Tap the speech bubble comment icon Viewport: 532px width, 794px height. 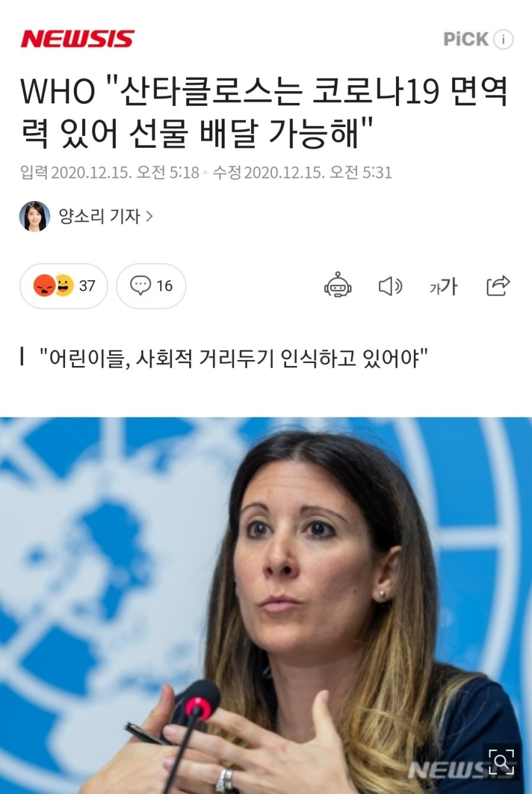(x=141, y=286)
